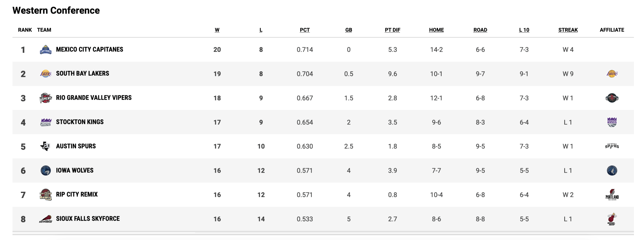
Task: Go to the Sioux Falls Skyforce page
Action: click(88, 219)
